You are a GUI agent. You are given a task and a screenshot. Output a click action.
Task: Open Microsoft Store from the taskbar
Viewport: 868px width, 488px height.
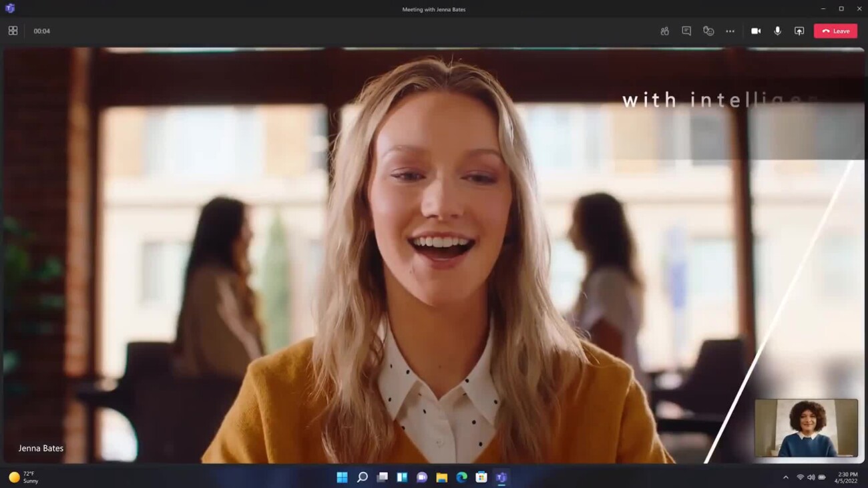click(481, 477)
